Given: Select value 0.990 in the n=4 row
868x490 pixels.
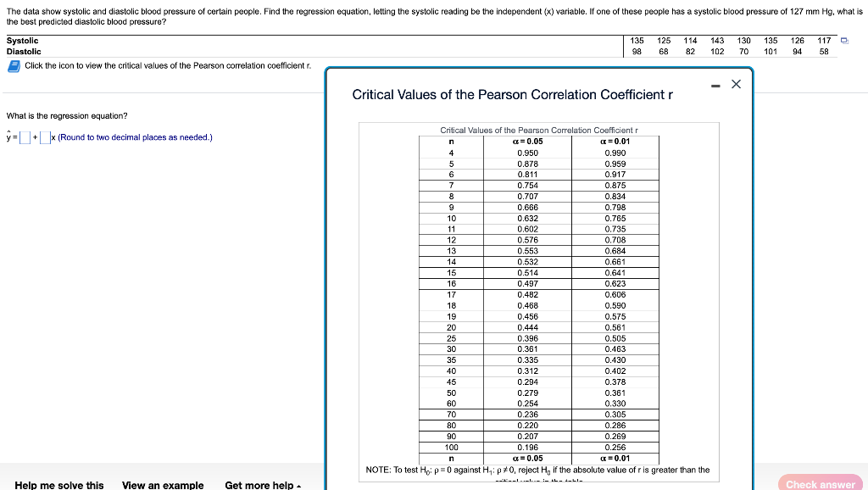Looking at the screenshot, I should tap(615, 153).
